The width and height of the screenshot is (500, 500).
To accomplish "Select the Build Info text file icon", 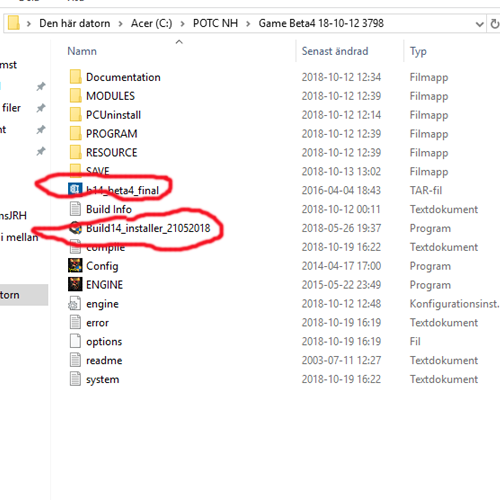I will 75,209.
